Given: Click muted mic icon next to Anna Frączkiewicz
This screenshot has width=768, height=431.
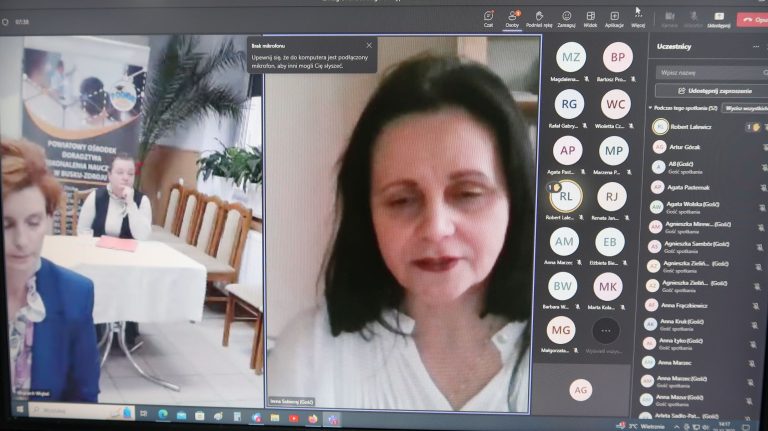Looking at the screenshot, I should (756, 306).
